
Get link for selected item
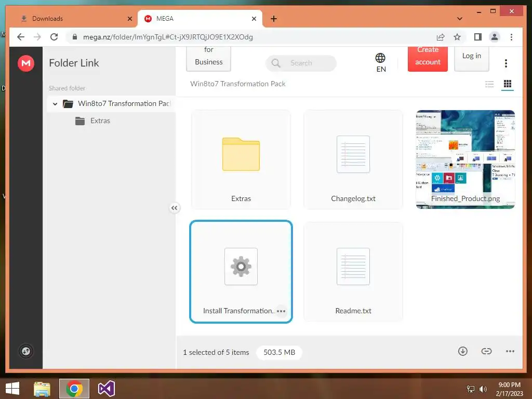(x=486, y=351)
